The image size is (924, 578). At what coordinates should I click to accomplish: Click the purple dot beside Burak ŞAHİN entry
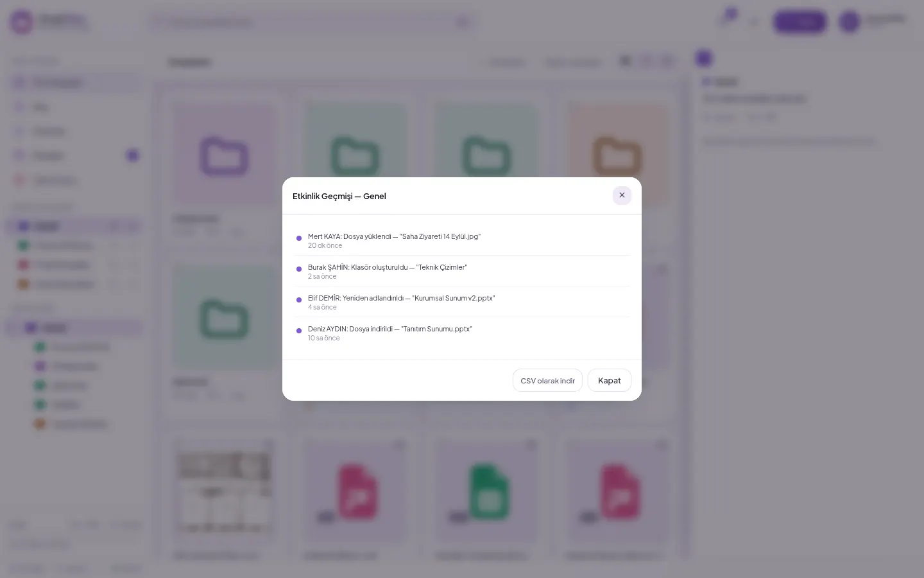coord(299,269)
